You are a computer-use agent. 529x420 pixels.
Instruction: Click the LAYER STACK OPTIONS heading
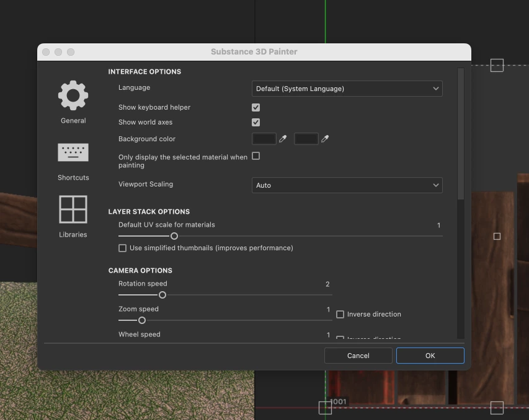pyautogui.click(x=149, y=212)
